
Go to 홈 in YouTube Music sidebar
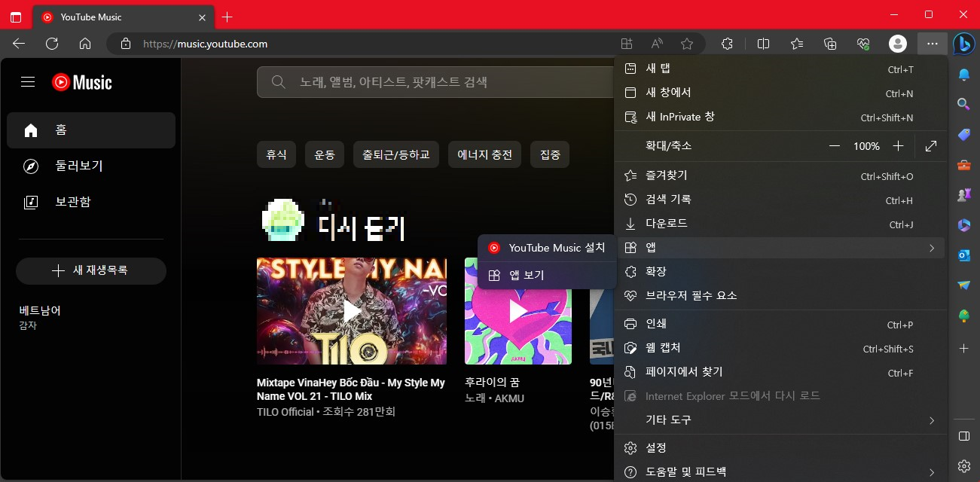91,130
